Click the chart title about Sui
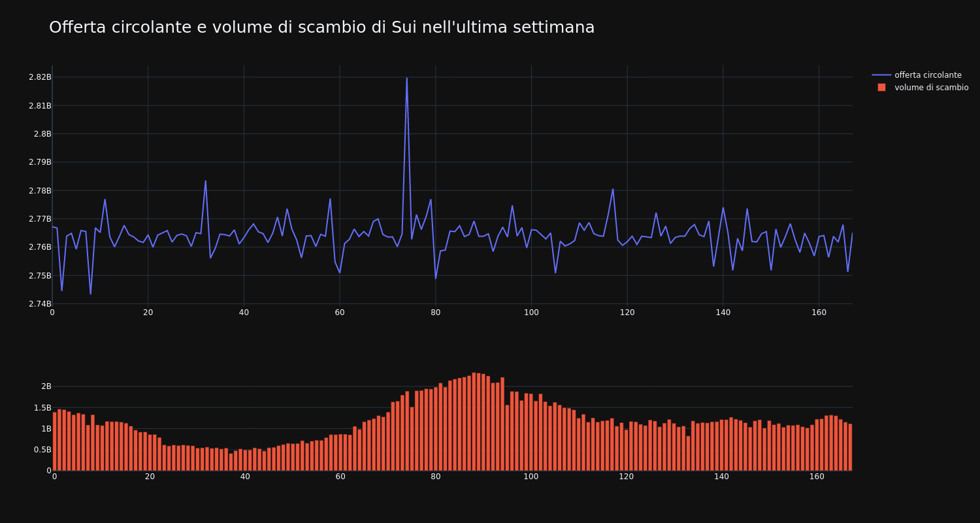980x523 pixels. (321, 27)
